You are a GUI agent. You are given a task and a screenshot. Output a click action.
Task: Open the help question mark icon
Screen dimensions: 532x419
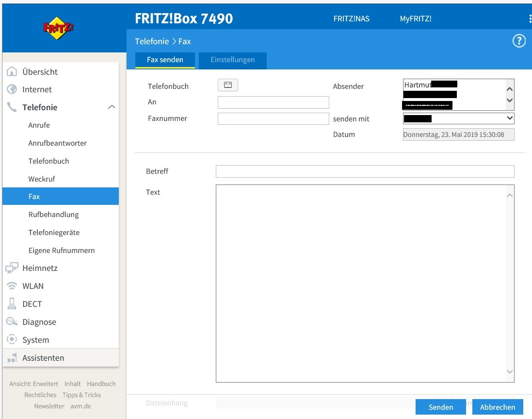coord(519,41)
